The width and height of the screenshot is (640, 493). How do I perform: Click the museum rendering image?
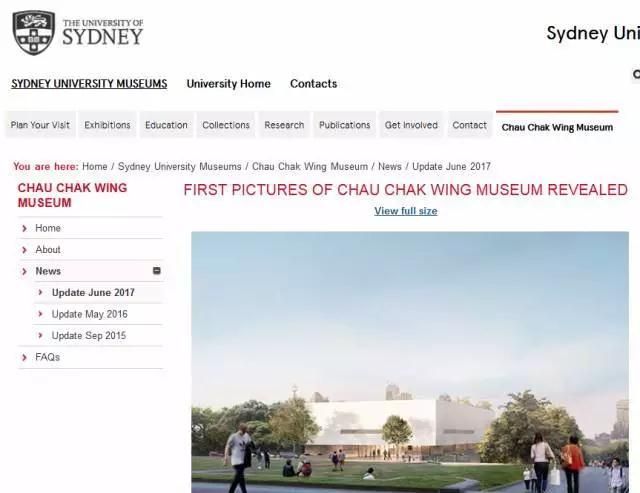click(x=410, y=362)
